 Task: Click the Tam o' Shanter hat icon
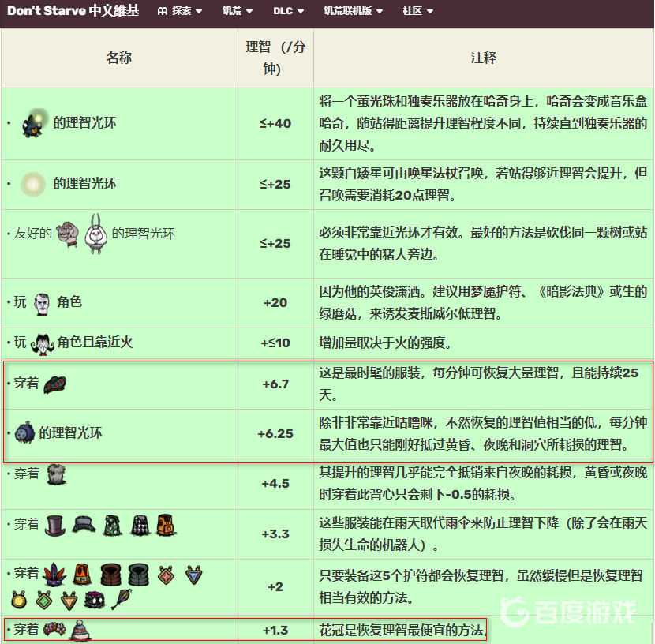coord(55,384)
